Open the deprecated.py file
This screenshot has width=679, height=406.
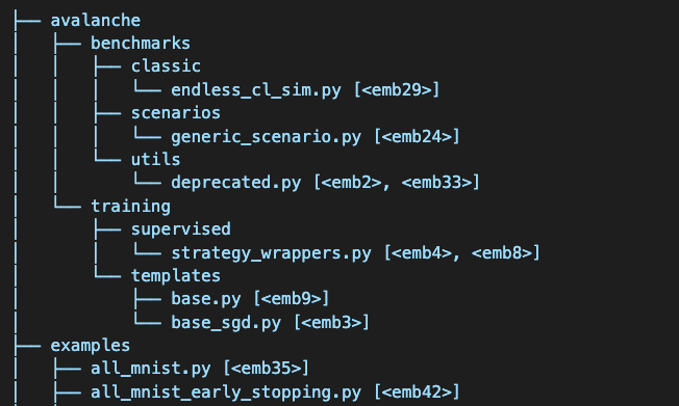point(237,183)
